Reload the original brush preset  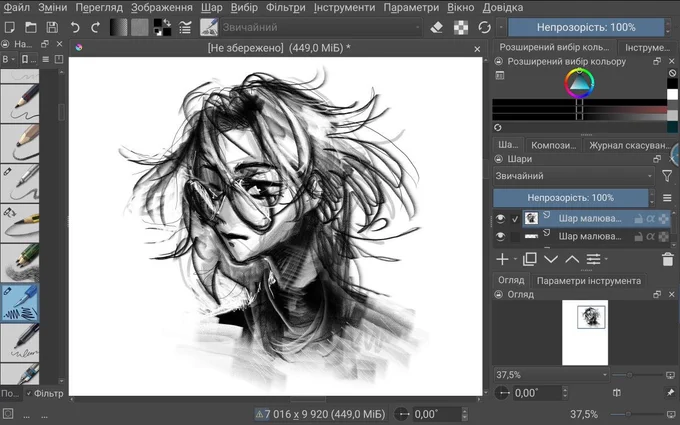pos(484,27)
